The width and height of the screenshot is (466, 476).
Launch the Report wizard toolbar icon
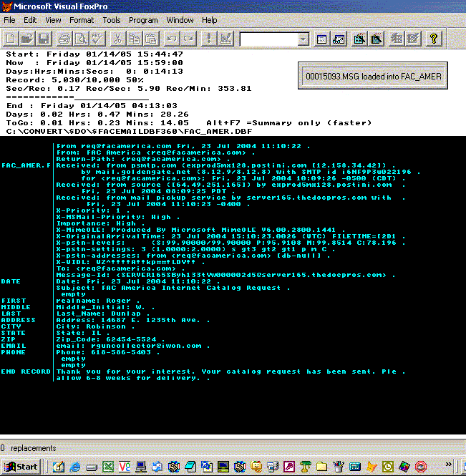(376, 39)
